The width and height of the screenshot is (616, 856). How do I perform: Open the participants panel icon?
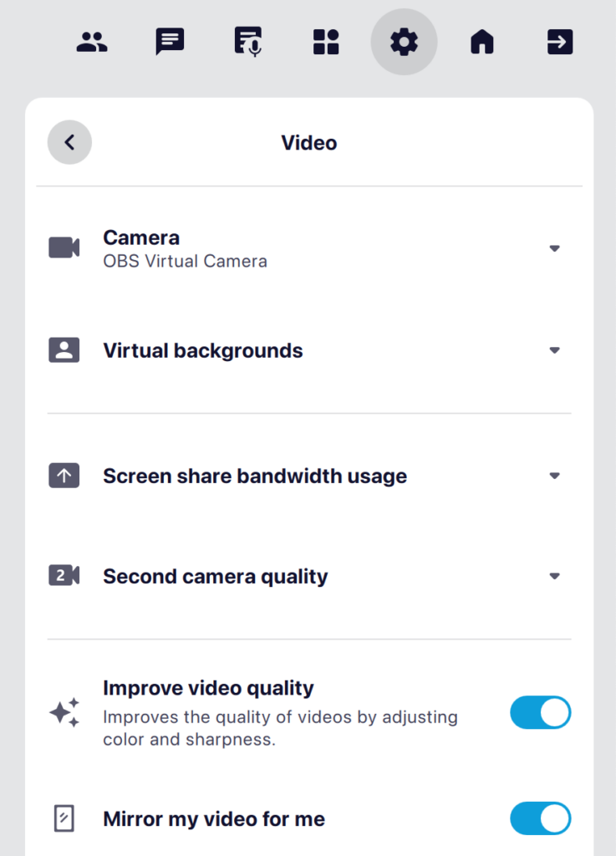click(x=92, y=42)
